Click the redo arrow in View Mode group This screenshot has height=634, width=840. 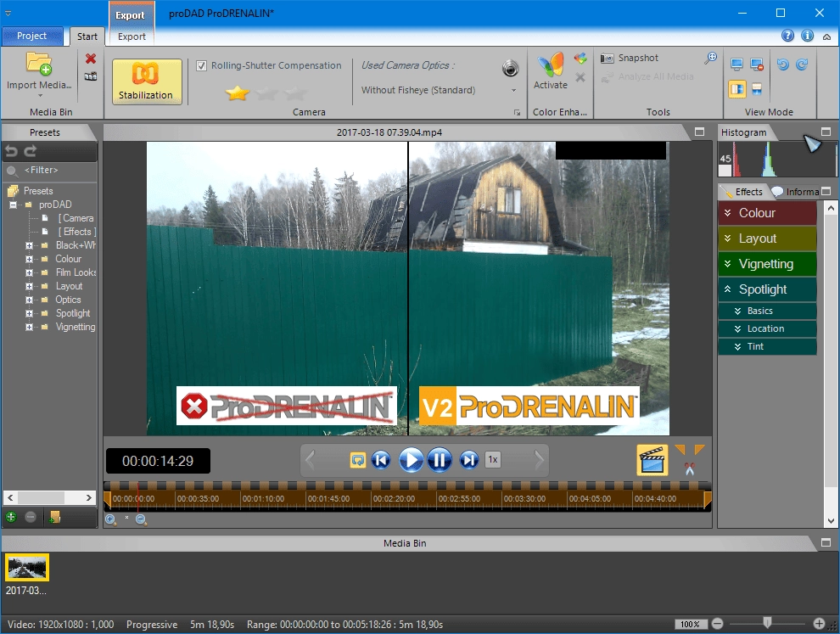[x=802, y=65]
